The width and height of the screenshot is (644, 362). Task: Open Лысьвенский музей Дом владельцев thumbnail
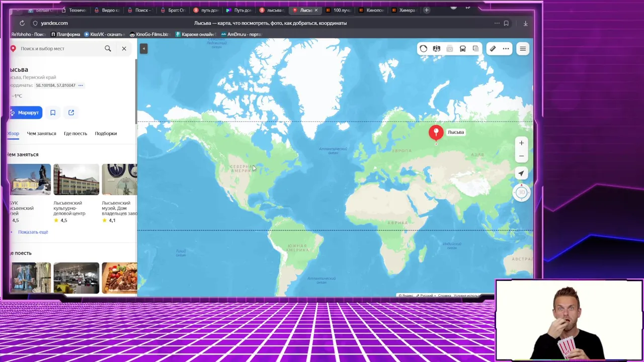coord(119,179)
